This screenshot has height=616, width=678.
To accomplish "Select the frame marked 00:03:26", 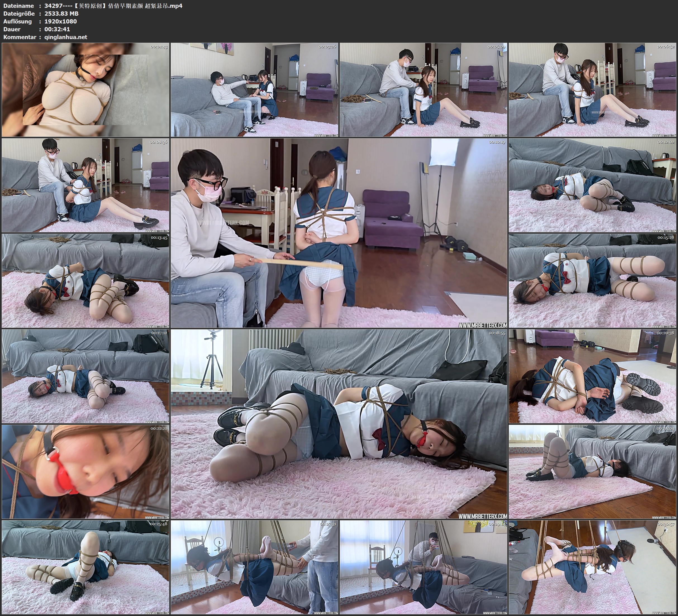I will tap(254, 89).
